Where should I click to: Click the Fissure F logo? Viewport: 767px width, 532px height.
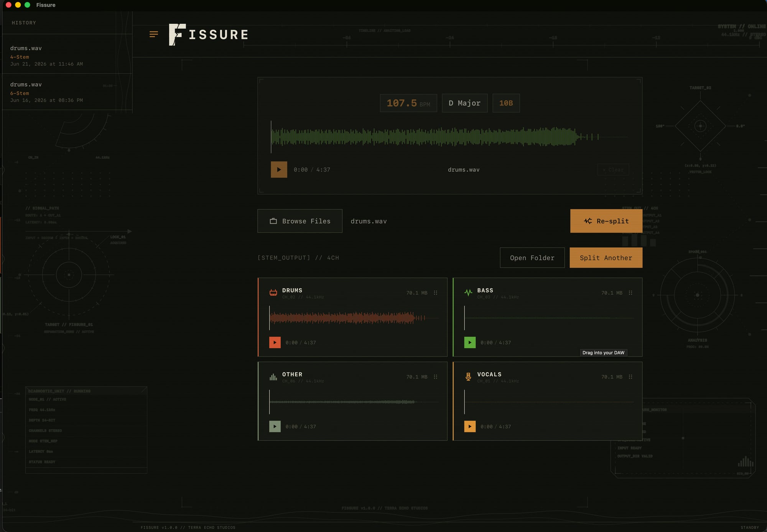[177, 34]
